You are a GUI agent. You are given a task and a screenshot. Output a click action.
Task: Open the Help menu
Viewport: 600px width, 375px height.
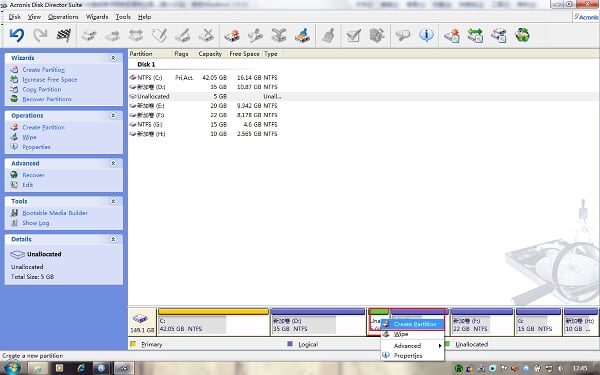(144, 17)
